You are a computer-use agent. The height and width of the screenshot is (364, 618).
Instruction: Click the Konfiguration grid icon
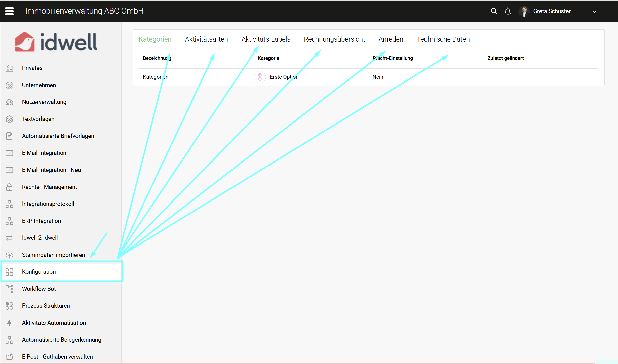(9, 272)
